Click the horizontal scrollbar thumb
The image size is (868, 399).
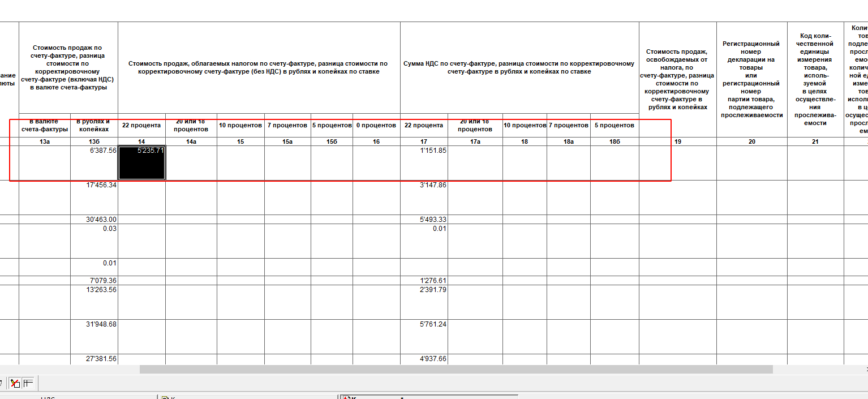click(456, 370)
